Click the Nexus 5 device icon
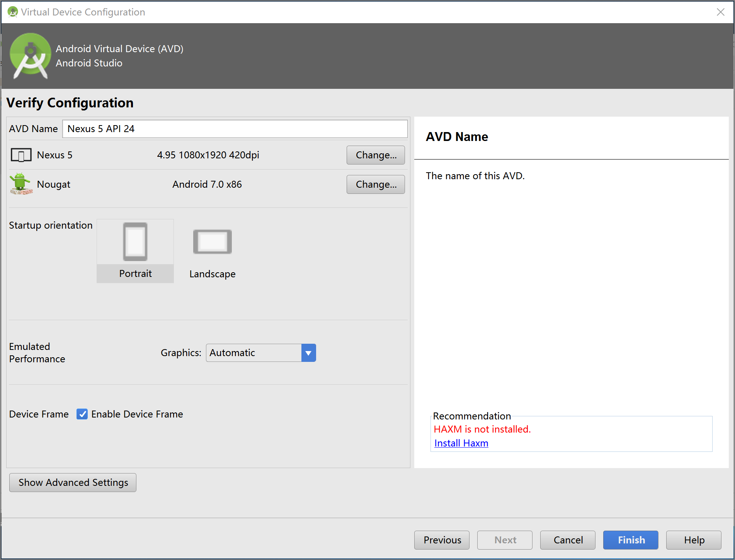735x560 pixels. click(21, 155)
